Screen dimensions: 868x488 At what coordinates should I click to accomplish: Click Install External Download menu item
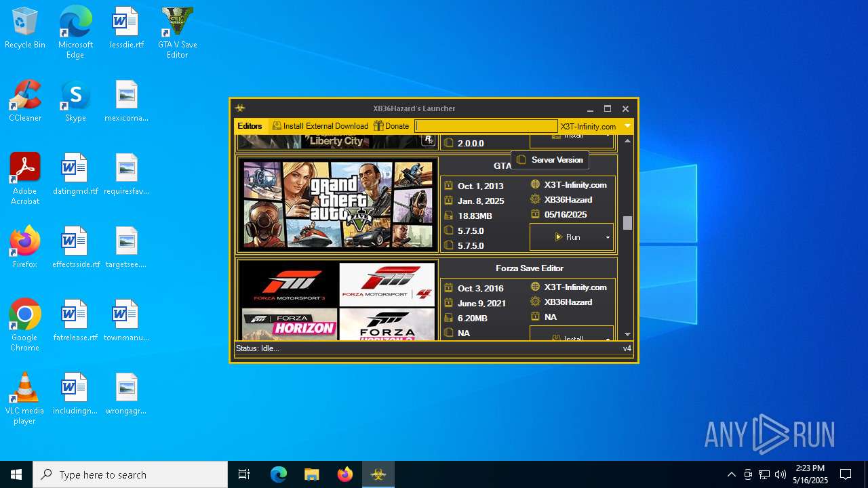320,126
